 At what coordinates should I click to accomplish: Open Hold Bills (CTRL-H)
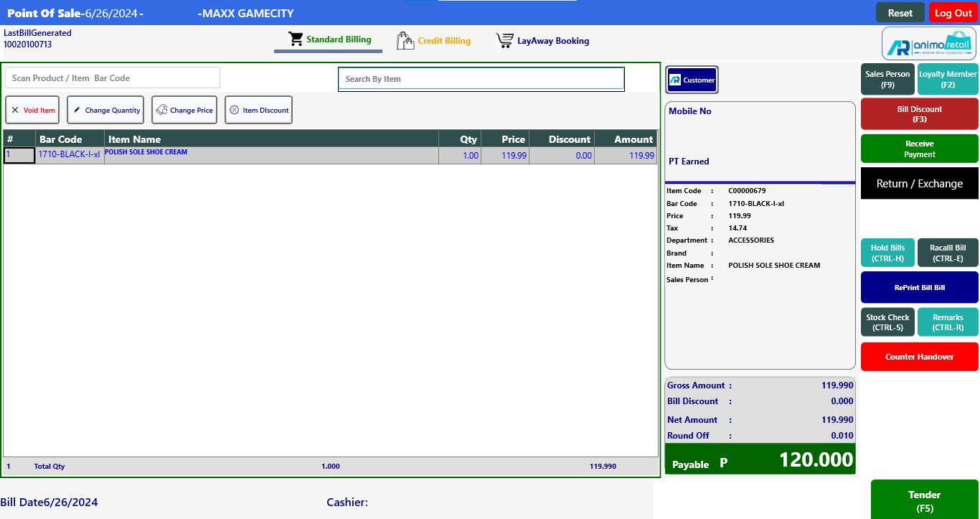coord(887,253)
